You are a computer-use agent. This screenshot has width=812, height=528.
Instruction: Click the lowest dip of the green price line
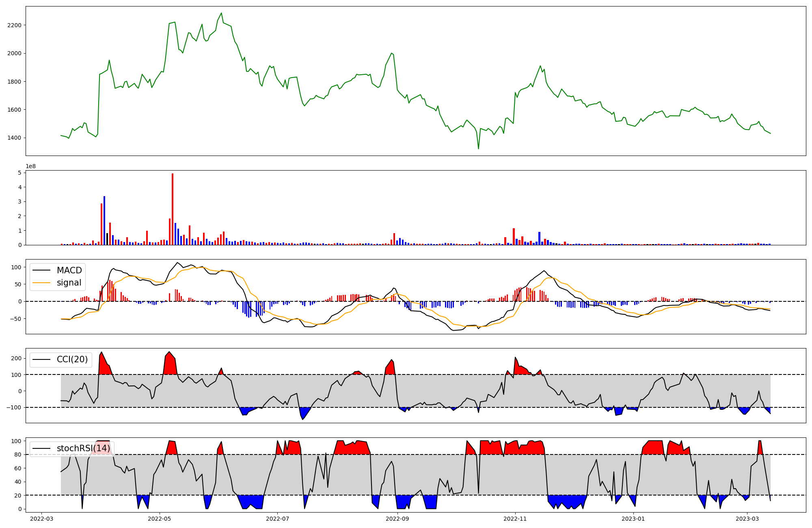pos(478,149)
